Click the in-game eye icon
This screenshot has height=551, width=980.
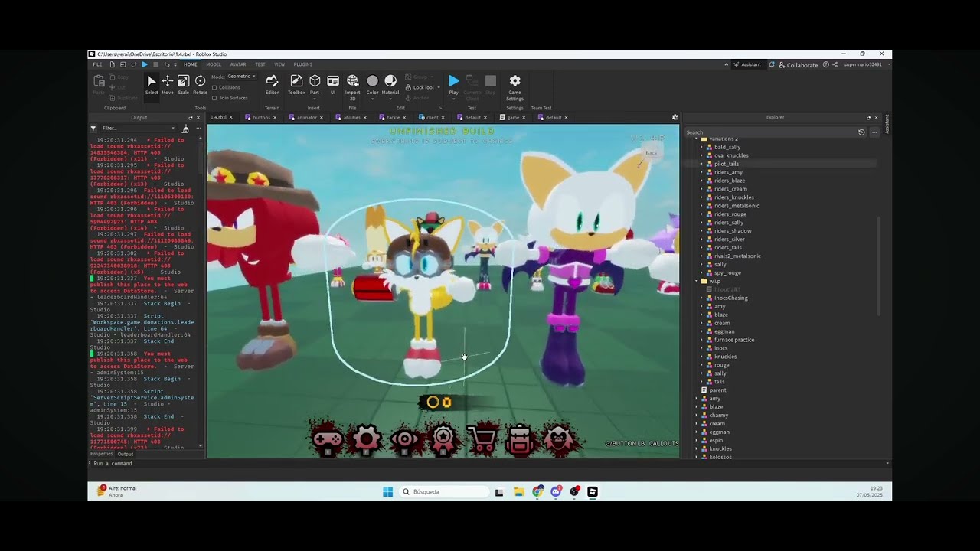click(405, 439)
